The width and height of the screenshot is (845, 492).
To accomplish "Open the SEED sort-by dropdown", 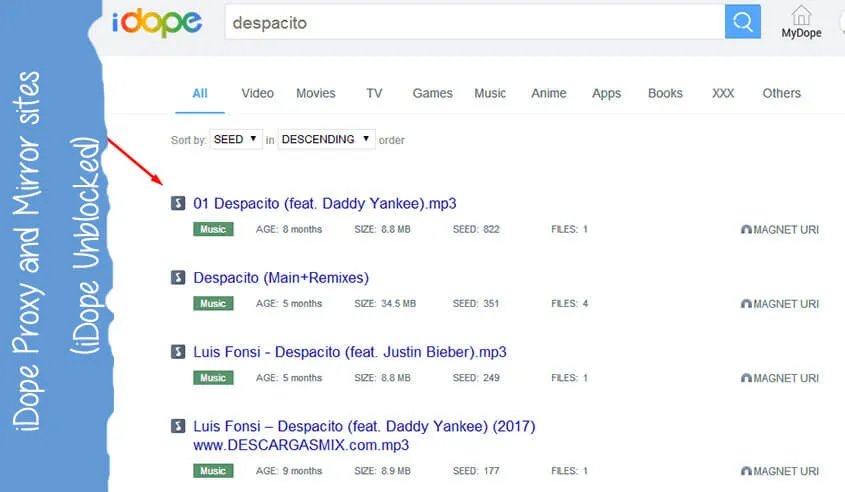I will click(x=236, y=140).
